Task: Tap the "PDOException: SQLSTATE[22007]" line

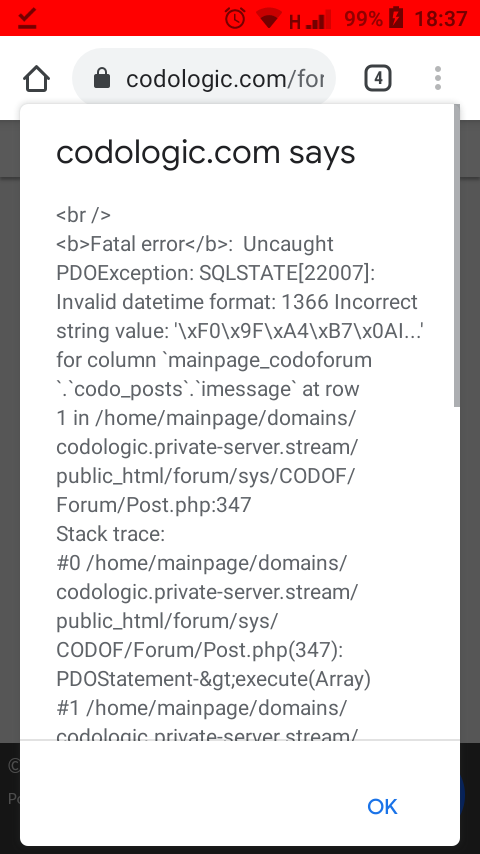Action: point(216,273)
